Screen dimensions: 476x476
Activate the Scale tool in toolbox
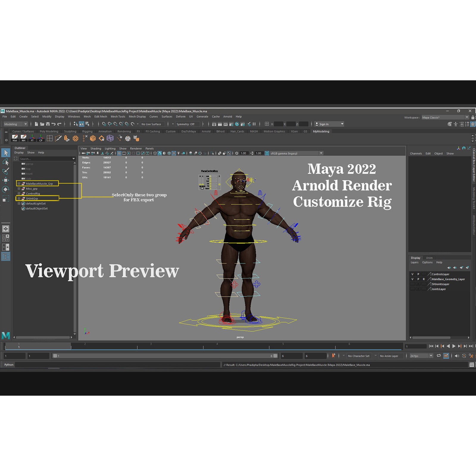pos(6,198)
